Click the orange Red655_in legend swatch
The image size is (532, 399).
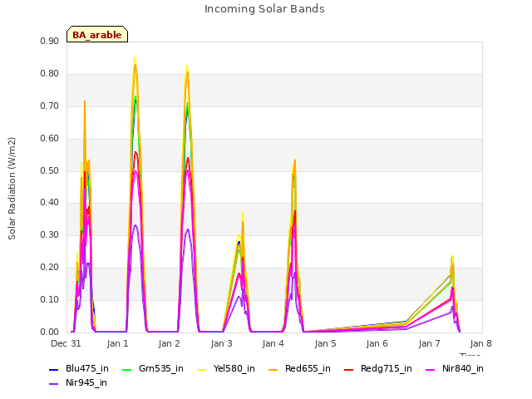point(273,369)
